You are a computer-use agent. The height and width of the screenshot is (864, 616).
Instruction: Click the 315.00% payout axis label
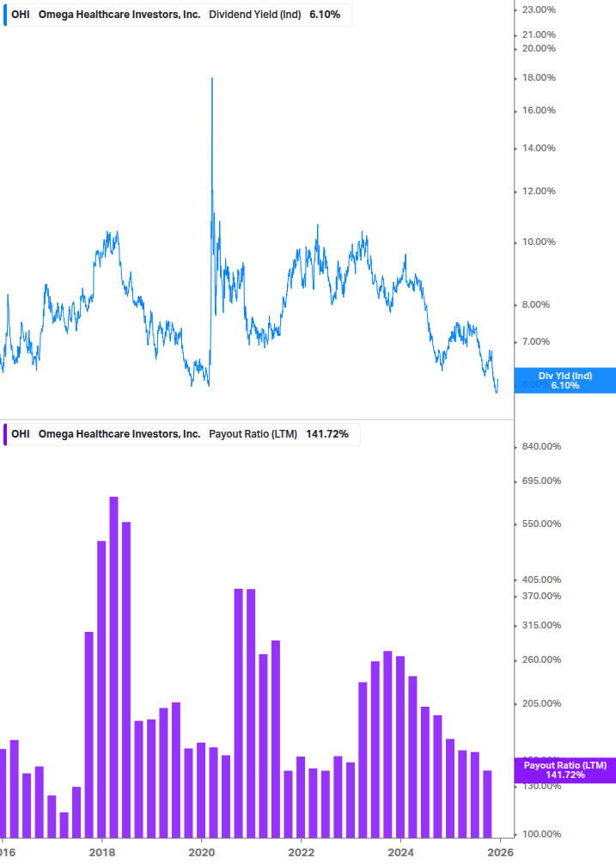pos(541,625)
